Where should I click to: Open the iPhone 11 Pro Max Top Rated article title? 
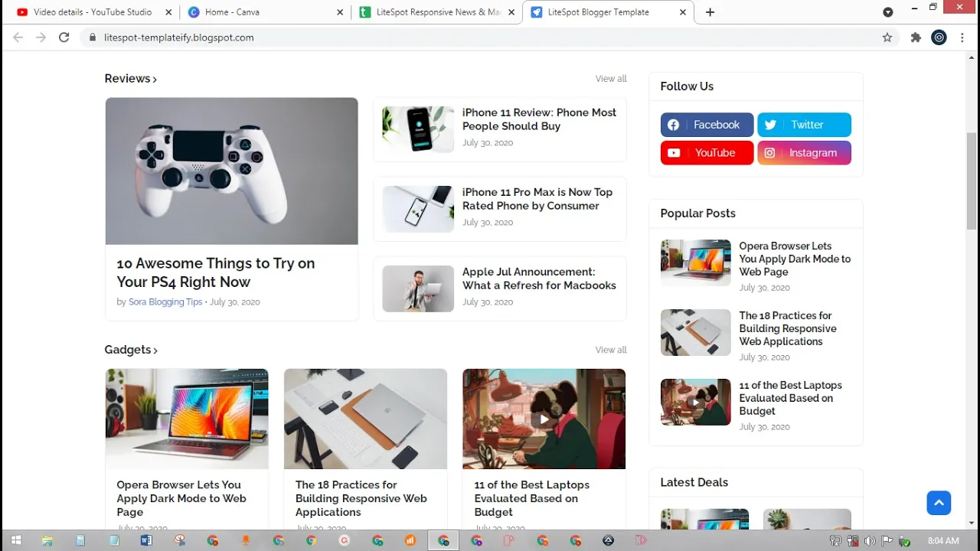tap(537, 199)
